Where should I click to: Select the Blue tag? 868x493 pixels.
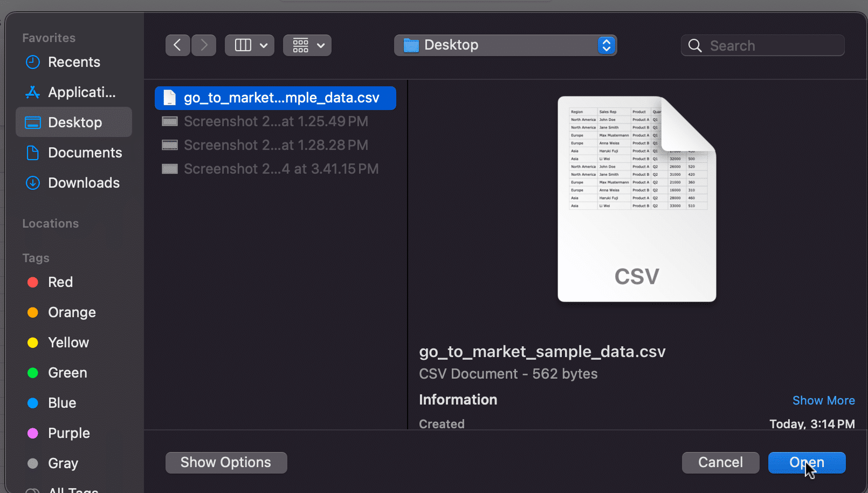(x=74, y=403)
